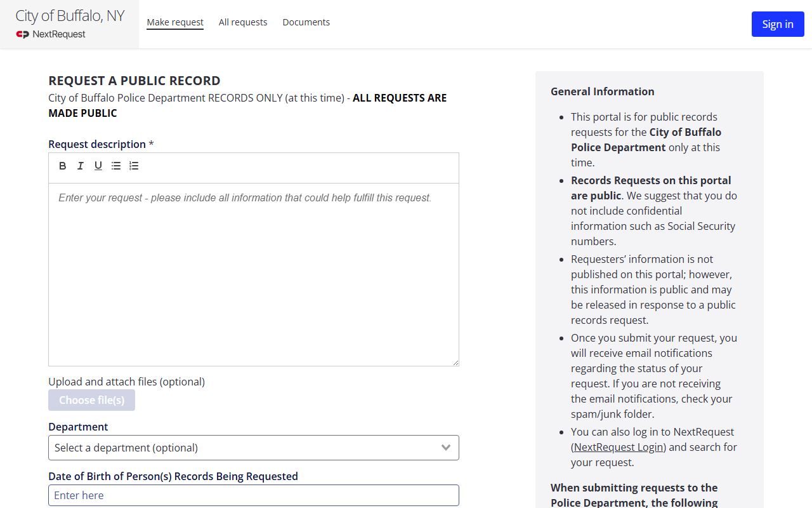Click the text area resize handle corner

click(x=455, y=362)
